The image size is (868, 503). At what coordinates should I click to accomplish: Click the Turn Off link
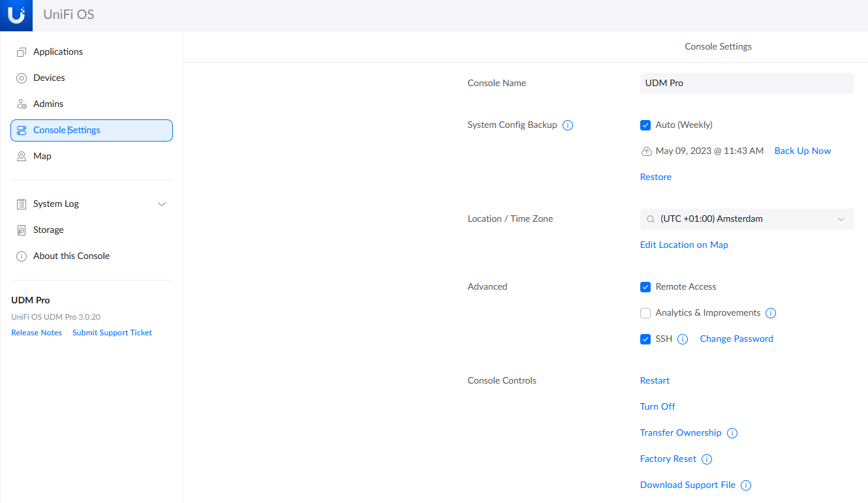[657, 407]
